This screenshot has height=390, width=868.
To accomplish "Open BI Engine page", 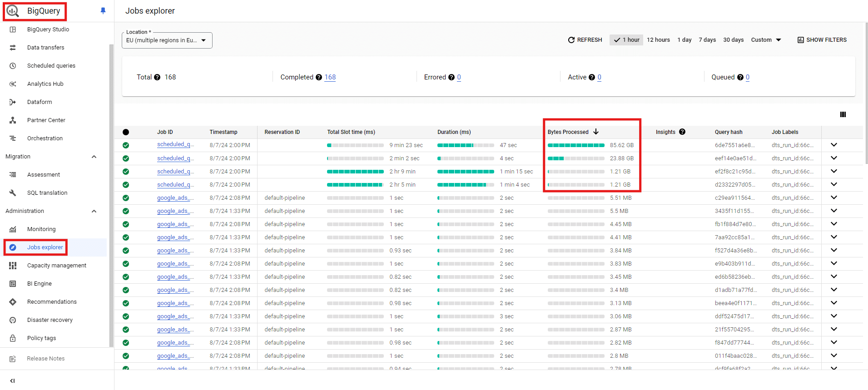I will pos(39,284).
